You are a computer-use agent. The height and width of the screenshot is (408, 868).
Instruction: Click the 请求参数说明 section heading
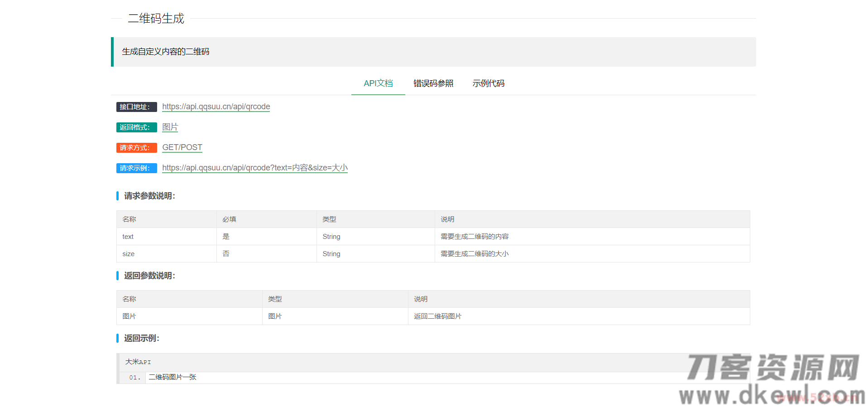click(x=149, y=196)
